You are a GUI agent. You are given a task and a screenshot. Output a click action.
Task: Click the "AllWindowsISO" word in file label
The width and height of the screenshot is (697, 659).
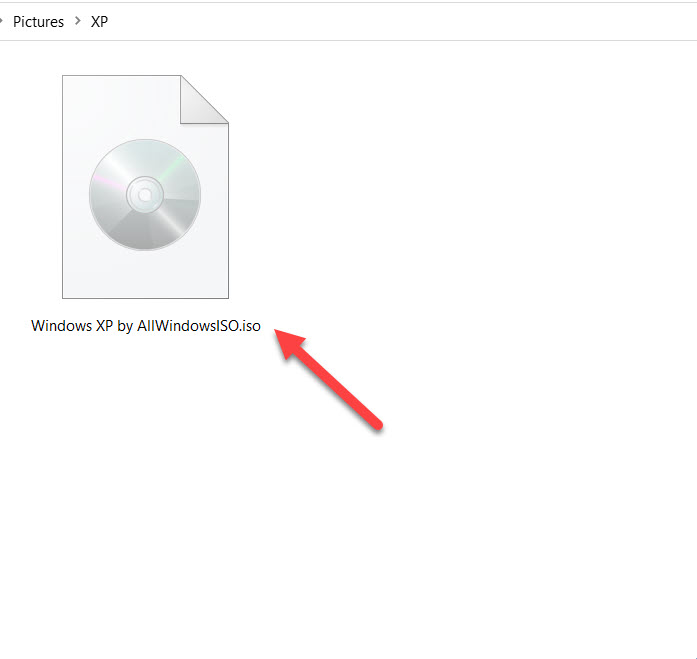(x=188, y=326)
